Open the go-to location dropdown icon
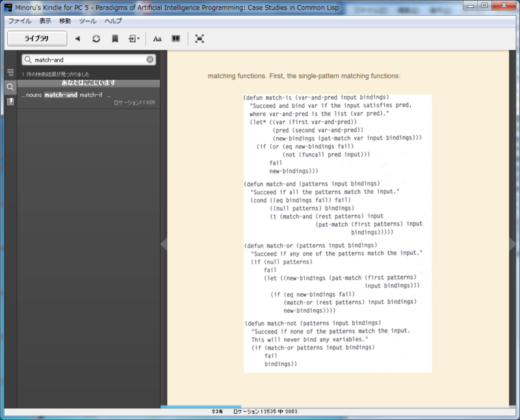 [134, 38]
